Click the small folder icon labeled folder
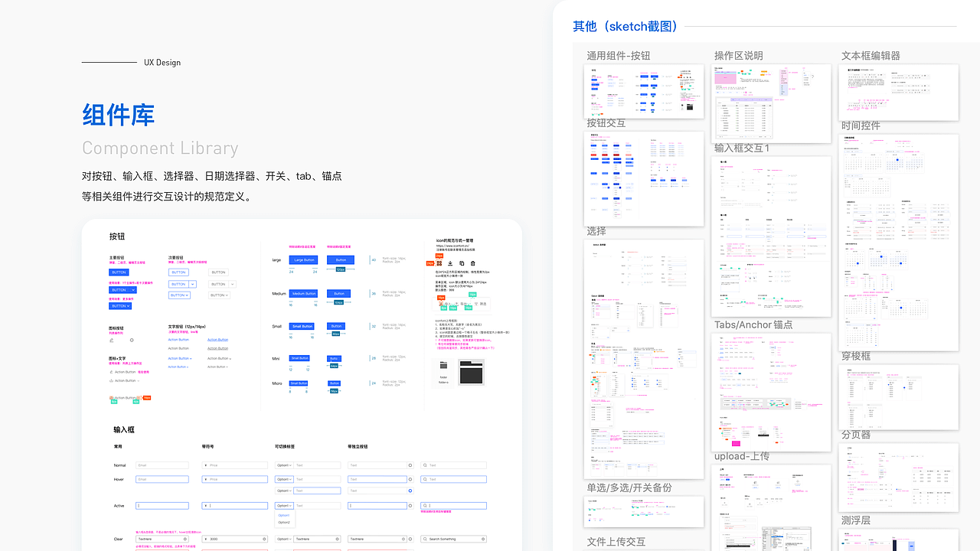980x551 pixels. click(443, 365)
